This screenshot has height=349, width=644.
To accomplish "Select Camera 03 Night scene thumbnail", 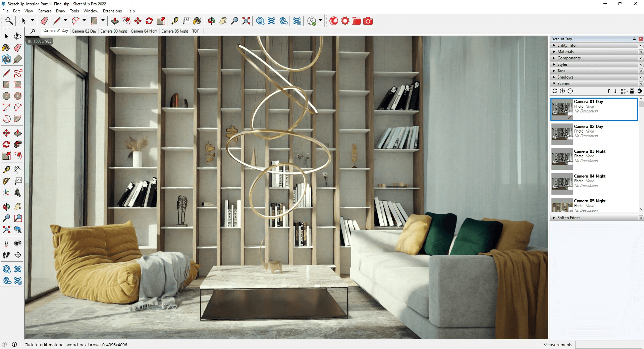I will point(562,159).
